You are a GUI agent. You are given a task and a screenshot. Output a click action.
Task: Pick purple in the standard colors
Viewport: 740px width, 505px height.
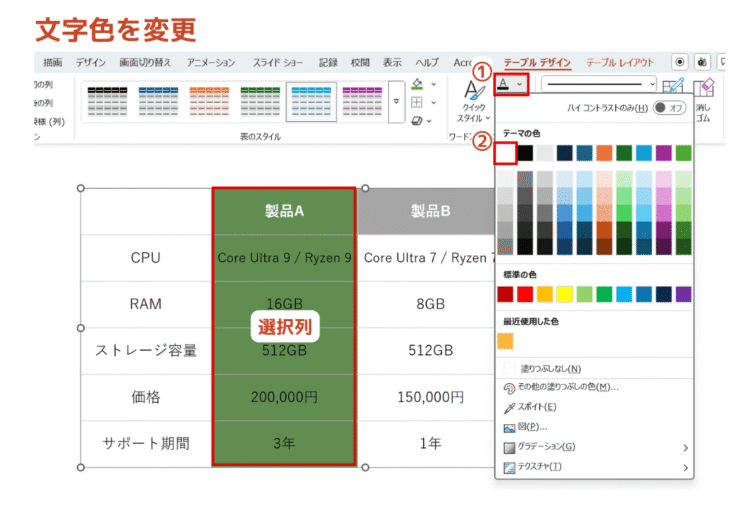tap(683, 294)
